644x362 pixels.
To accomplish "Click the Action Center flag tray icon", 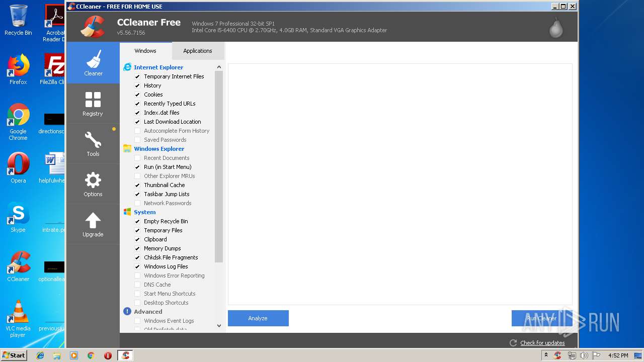I will [596, 355].
